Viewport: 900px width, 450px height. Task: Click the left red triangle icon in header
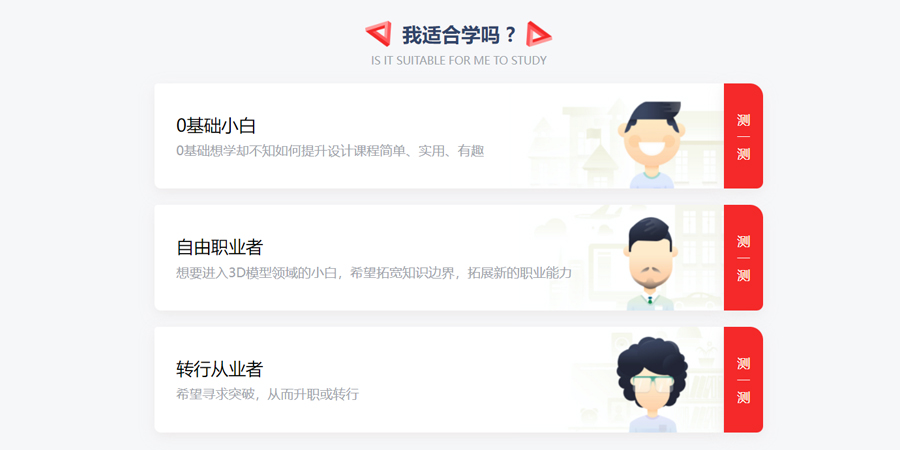coord(378,34)
